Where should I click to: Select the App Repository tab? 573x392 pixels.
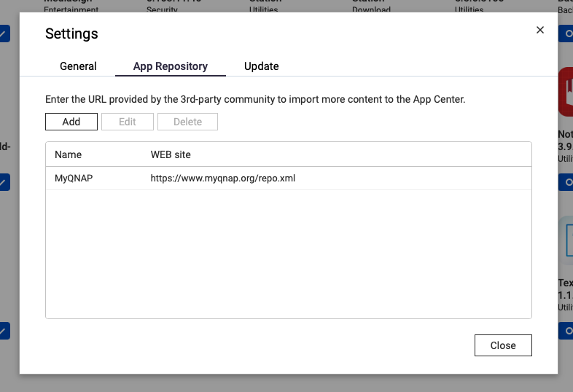[x=170, y=66]
